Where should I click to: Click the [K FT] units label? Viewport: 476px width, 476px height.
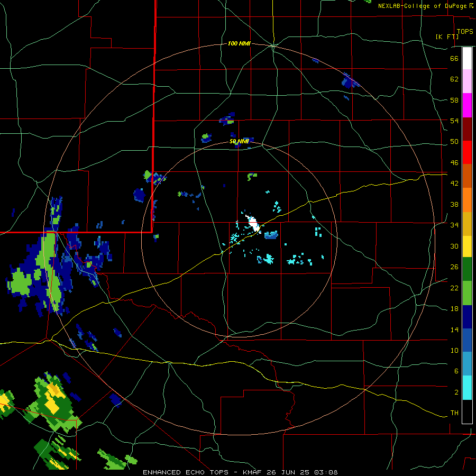coord(447,36)
